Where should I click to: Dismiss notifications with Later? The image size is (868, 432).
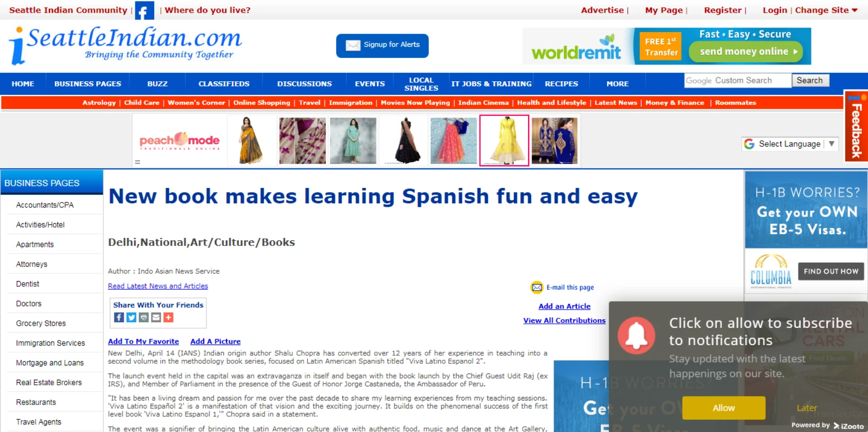pos(806,408)
